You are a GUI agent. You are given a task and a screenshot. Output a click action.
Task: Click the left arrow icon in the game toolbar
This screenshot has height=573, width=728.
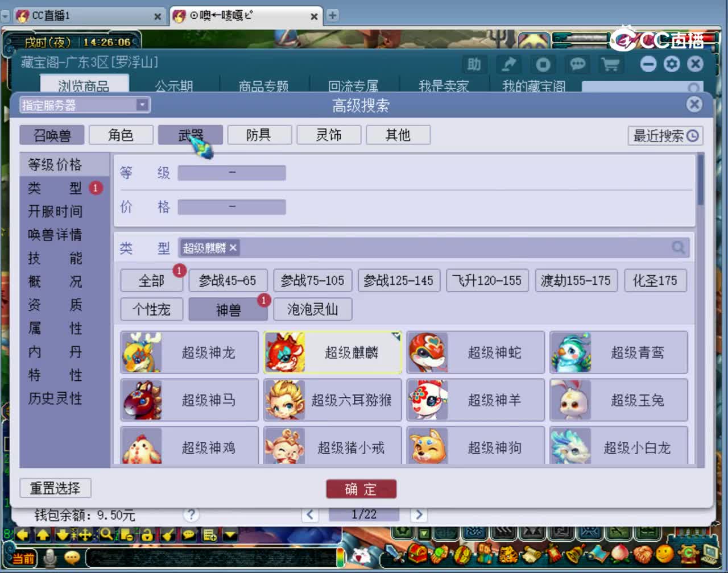coord(23,535)
